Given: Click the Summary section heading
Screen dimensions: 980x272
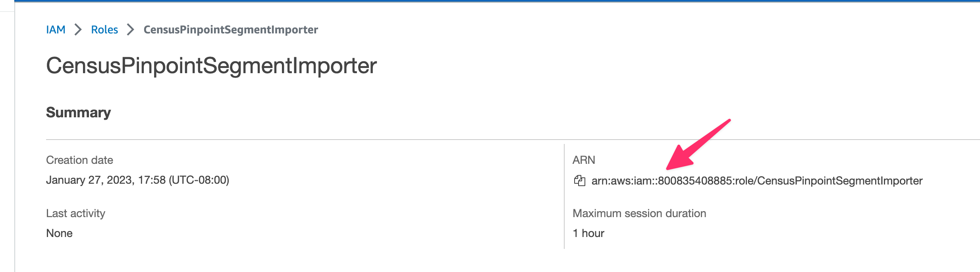Looking at the screenshot, I should tap(78, 113).
